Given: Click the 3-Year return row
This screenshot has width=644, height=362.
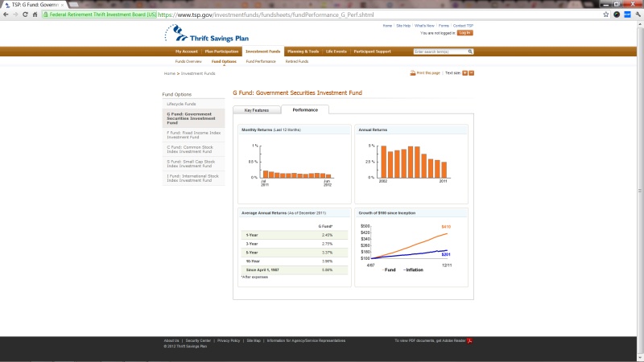Looking at the screenshot, I should pos(294,244).
